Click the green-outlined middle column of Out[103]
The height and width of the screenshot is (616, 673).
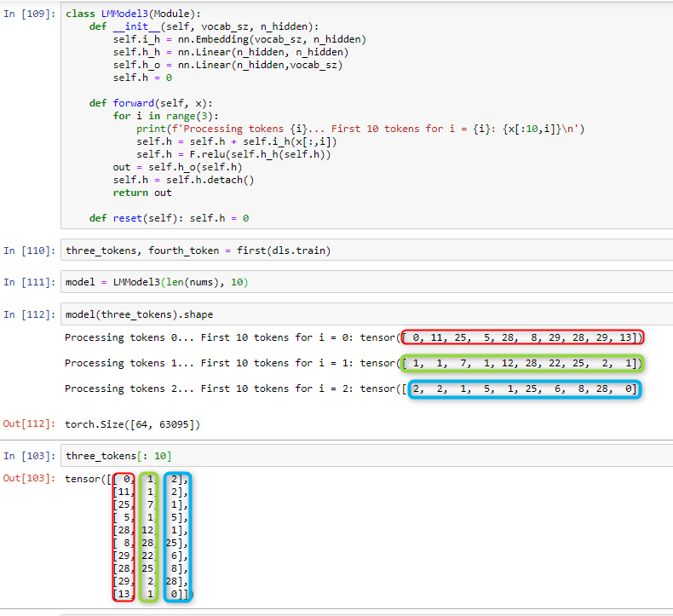point(150,536)
